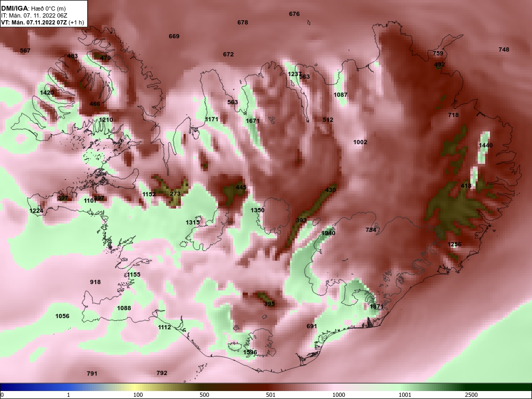Click the 1871 value in the southeast

coord(377,306)
